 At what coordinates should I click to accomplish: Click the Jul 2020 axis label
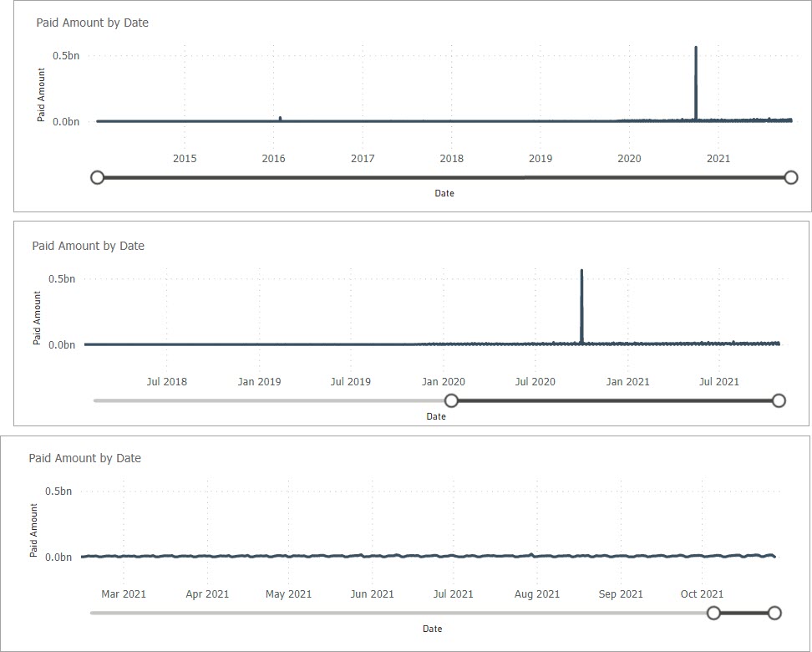click(535, 382)
